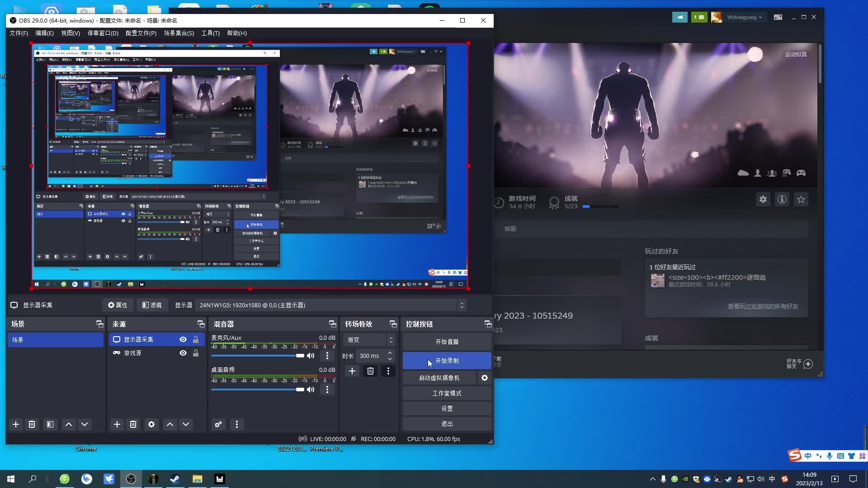Click the lock icon for 显示器采集 source
868x488 pixels.
(x=196, y=339)
